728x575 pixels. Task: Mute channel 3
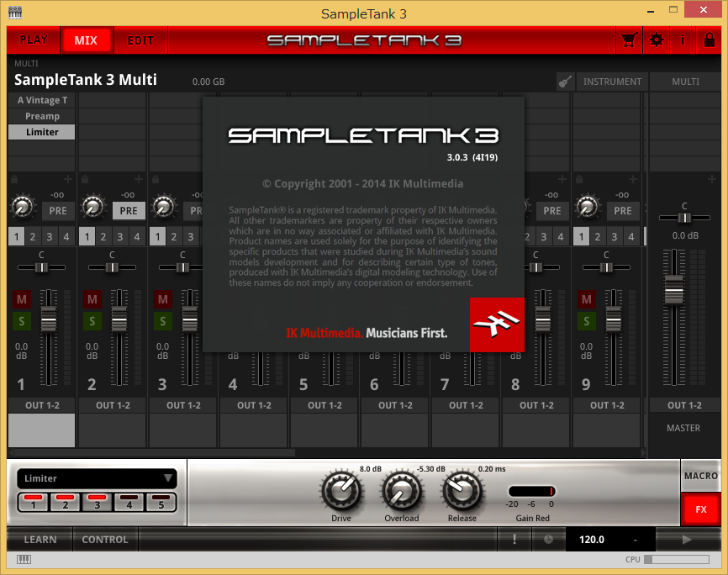[163, 299]
